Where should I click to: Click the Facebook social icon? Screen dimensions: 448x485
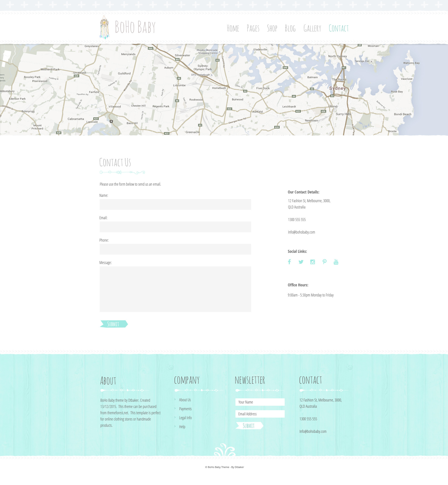coord(289,262)
